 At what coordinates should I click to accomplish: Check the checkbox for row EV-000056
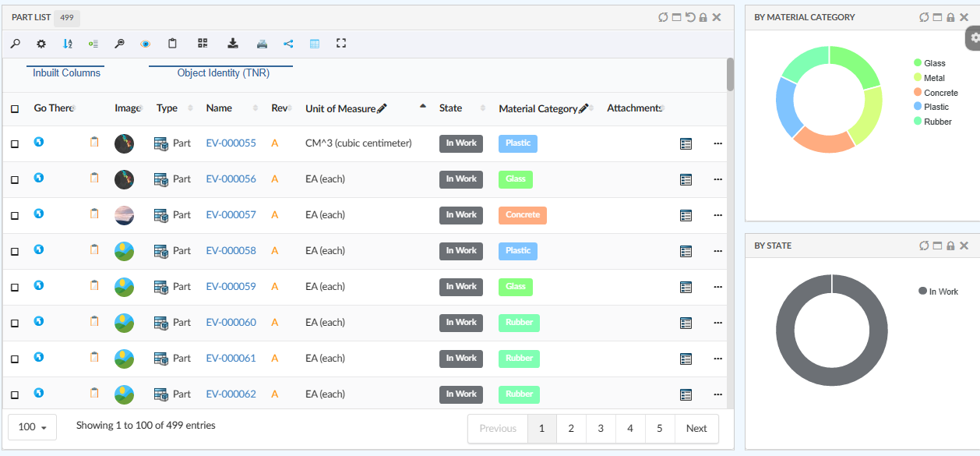tap(15, 180)
